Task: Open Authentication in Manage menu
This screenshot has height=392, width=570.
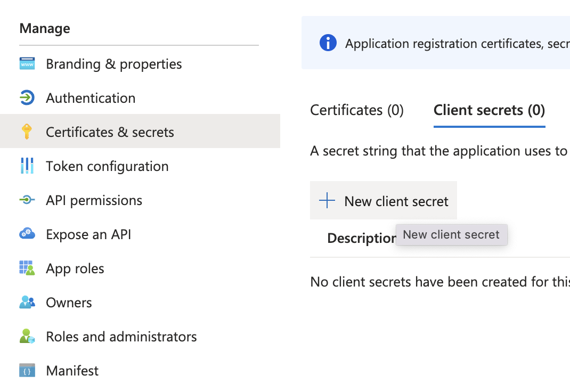Action: (x=140, y=98)
